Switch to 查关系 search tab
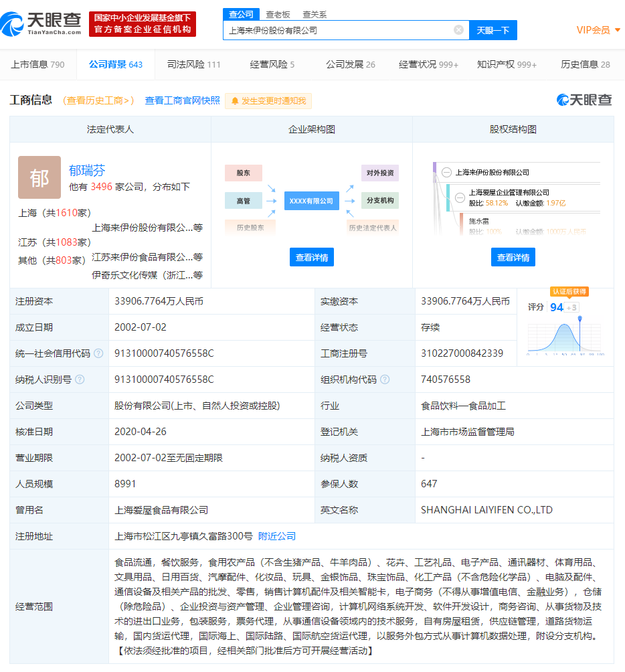This screenshot has width=625, height=672. point(315,15)
